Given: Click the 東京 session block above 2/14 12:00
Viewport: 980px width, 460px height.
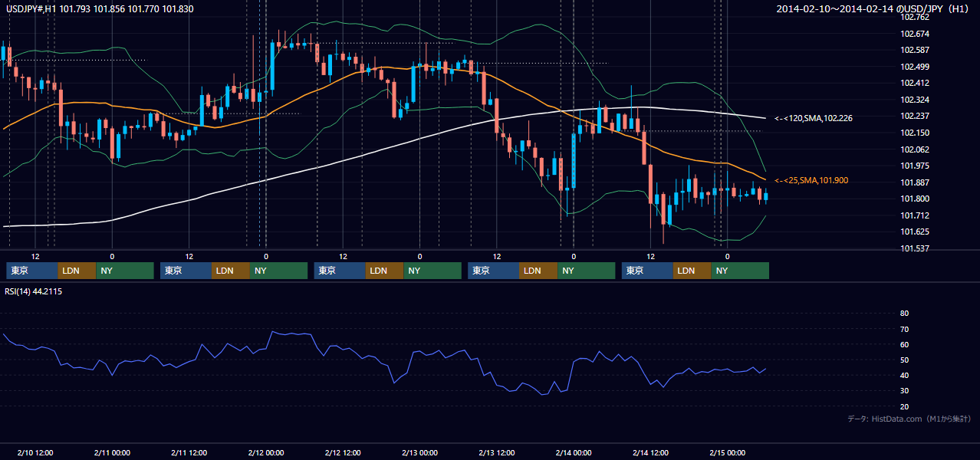Looking at the screenshot, I should [x=647, y=271].
